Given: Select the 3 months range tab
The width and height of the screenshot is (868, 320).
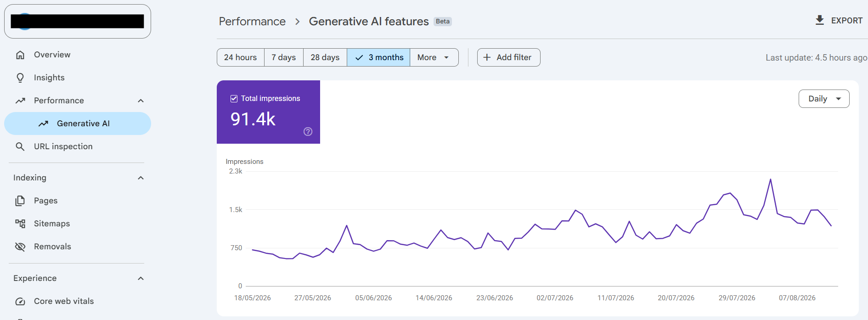Looking at the screenshot, I should [378, 57].
